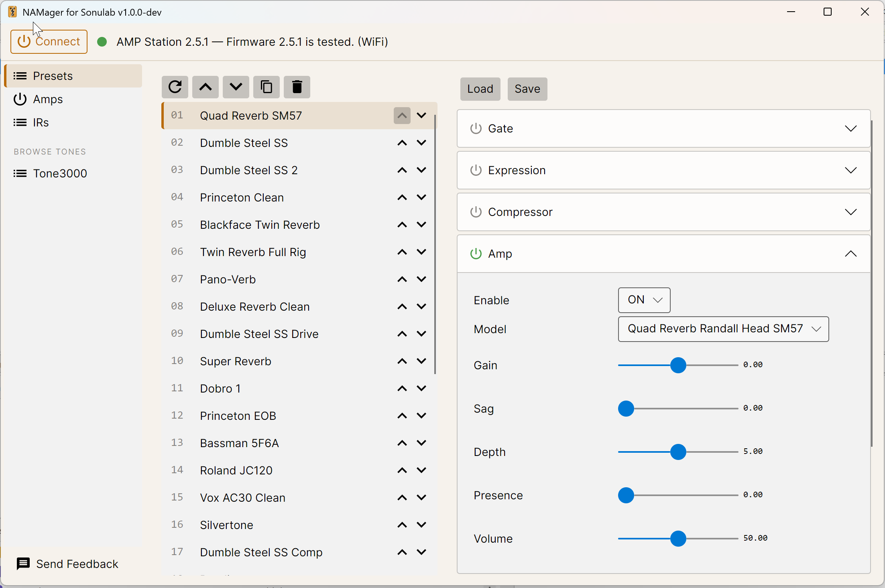
Task: Open the IRs sidebar tab
Action: pyautogui.click(x=73, y=122)
